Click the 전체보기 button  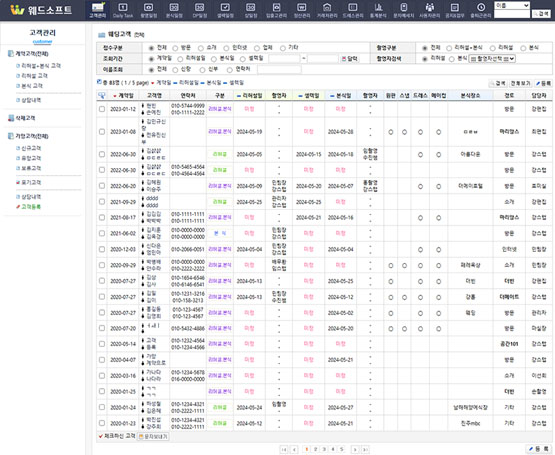(x=520, y=83)
